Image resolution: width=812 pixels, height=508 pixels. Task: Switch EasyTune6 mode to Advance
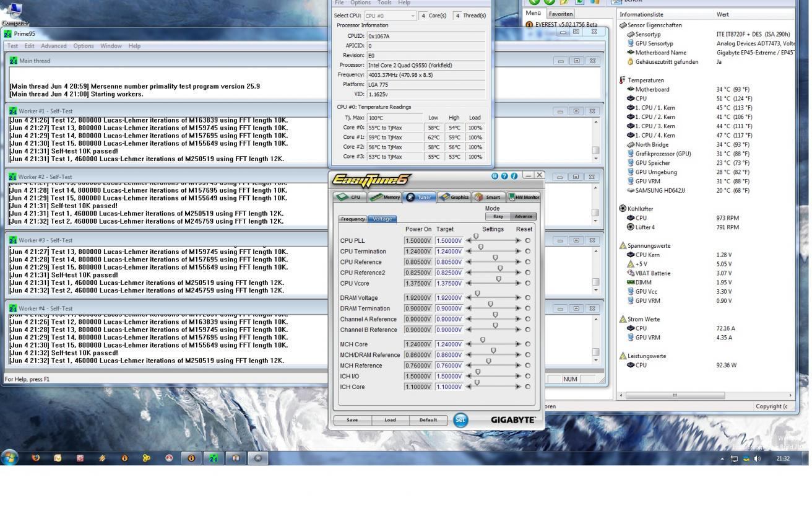click(524, 216)
